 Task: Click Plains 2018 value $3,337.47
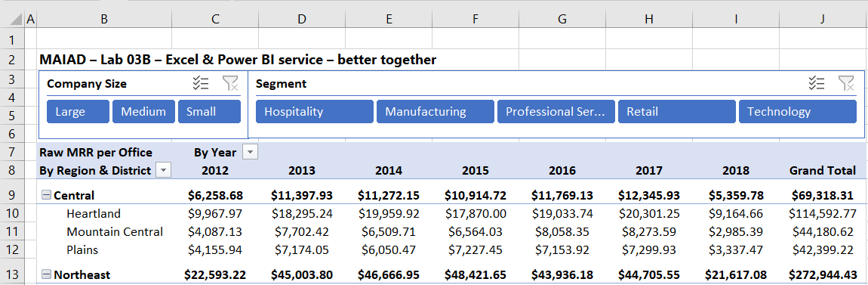pos(736,250)
